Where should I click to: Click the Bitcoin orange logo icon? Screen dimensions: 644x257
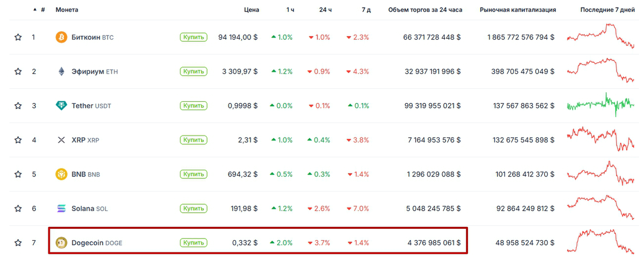point(61,37)
